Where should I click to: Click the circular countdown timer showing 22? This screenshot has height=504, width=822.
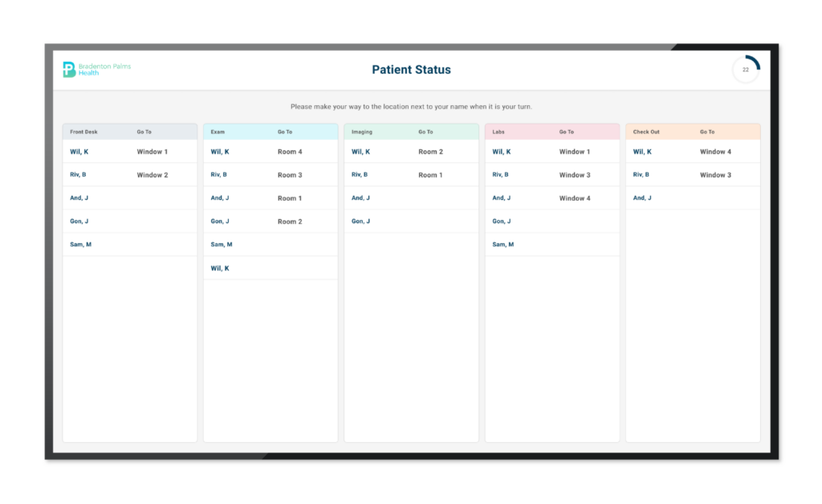tap(746, 69)
